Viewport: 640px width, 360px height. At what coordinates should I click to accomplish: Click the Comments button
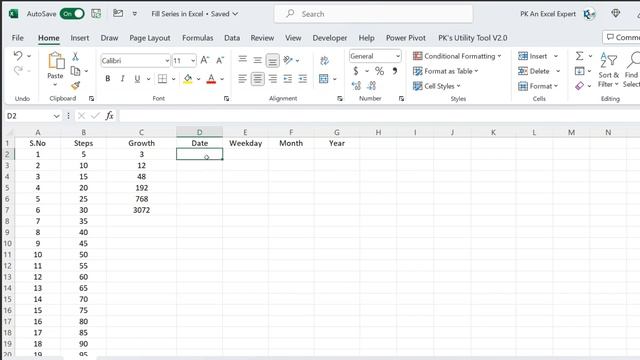point(621,37)
